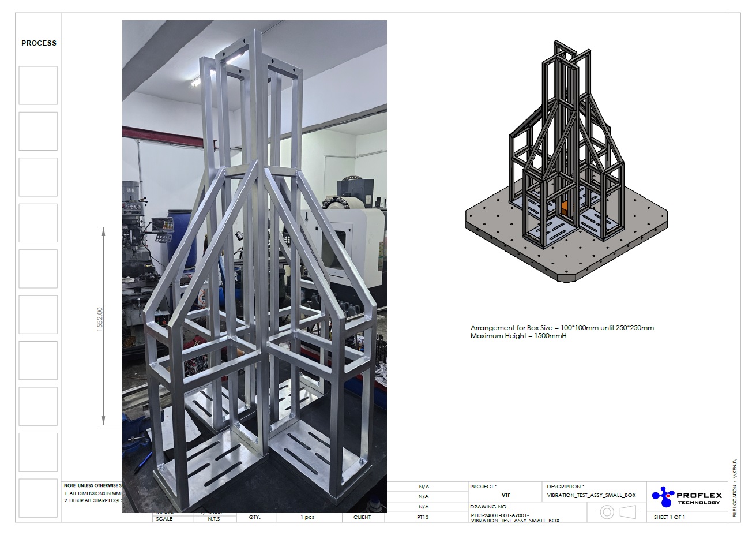Select the "Arrangement for Box Size" note line
Screen dimensions: 756x535
click(x=562, y=328)
